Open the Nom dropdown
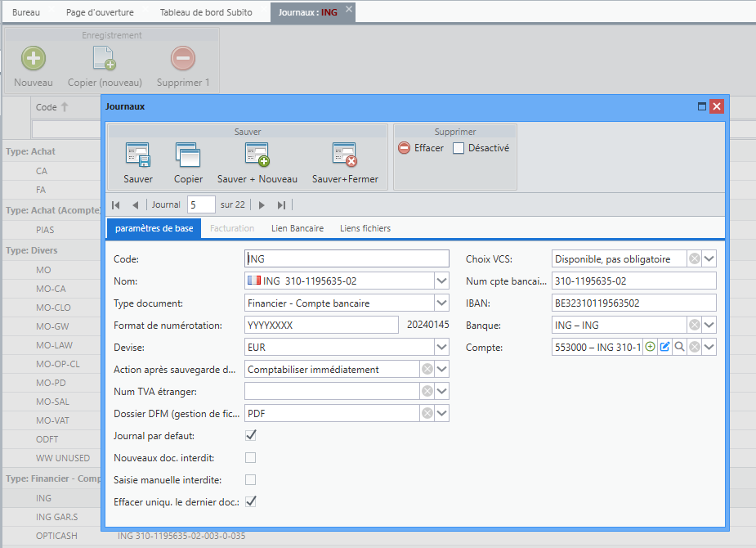Viewport: 756px width, 548px height. (441, 281)
